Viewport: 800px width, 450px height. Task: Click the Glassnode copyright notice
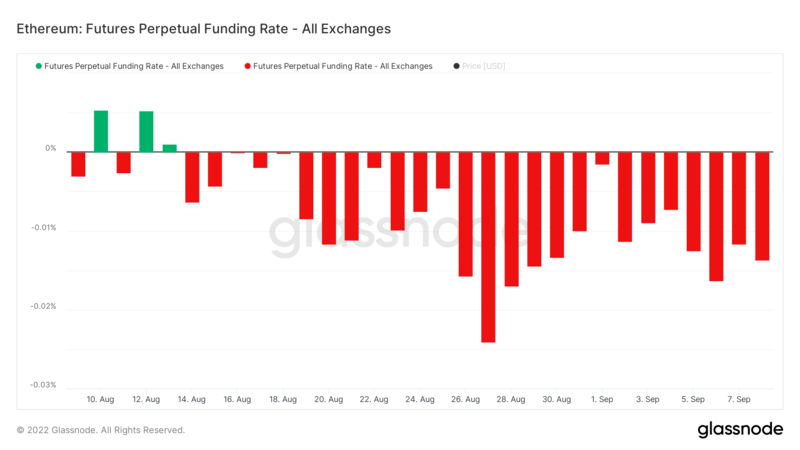pyautogui.click(x=100, y=430)
